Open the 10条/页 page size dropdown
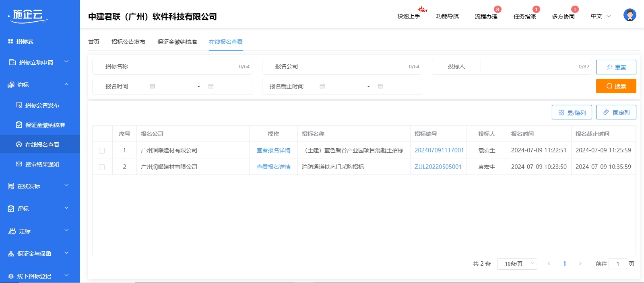The width and height of the screenshot is (644, 283). pos(517,264)
